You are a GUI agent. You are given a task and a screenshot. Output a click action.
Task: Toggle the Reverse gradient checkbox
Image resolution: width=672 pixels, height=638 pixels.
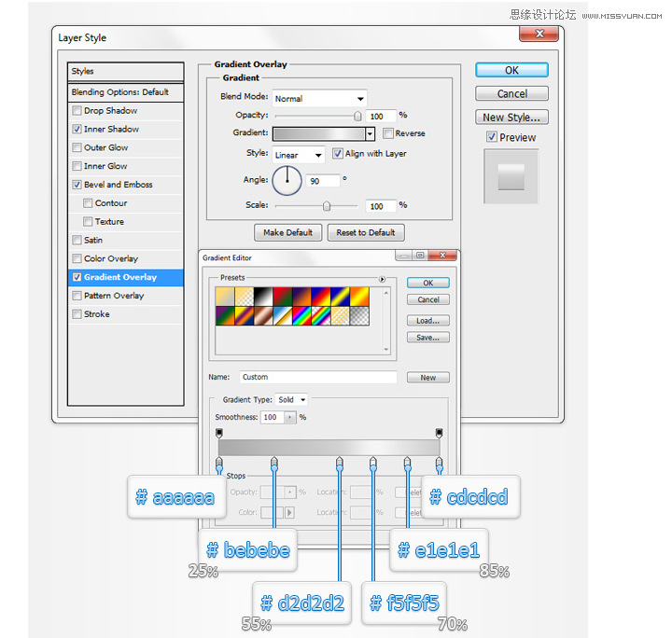click(388, 133)
